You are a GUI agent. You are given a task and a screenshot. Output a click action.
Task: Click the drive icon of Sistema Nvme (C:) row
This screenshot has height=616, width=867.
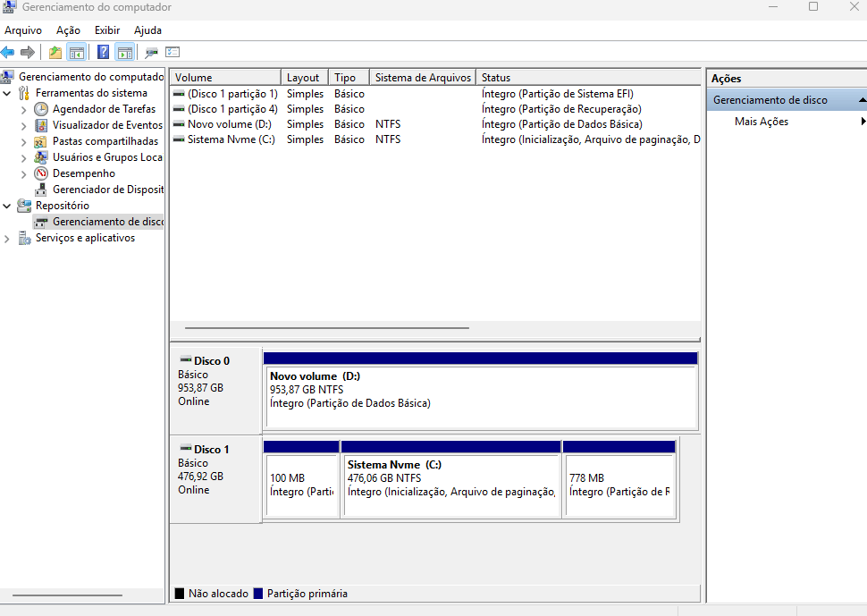pos(179,139)
